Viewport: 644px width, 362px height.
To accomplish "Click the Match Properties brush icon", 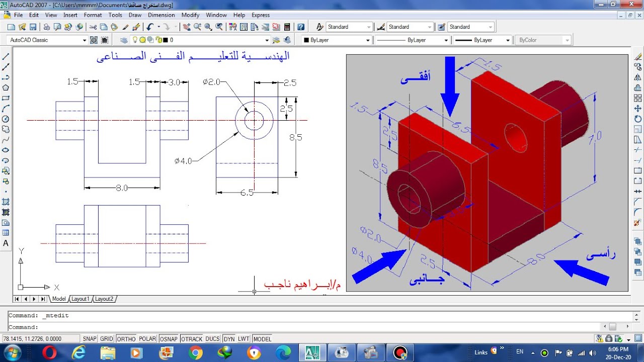I will click(126, 27).
